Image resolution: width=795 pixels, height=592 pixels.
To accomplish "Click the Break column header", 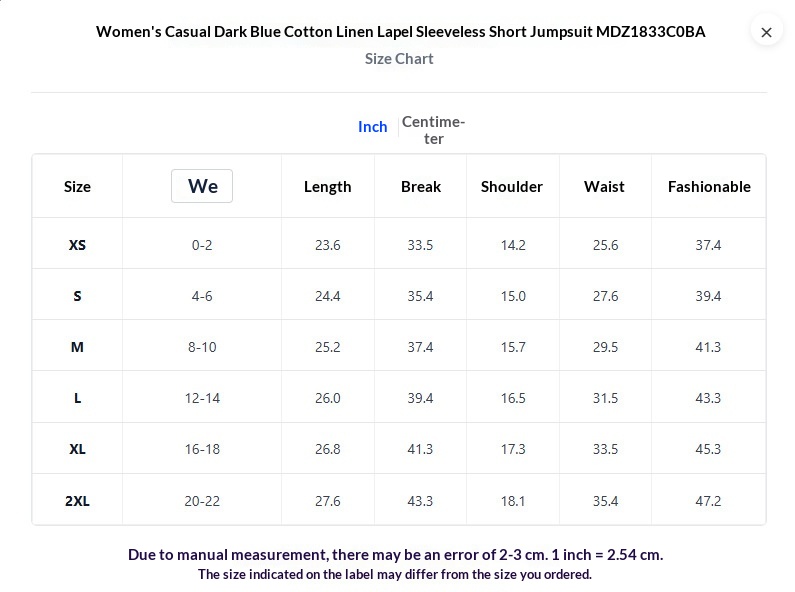I will click(421, 186).
